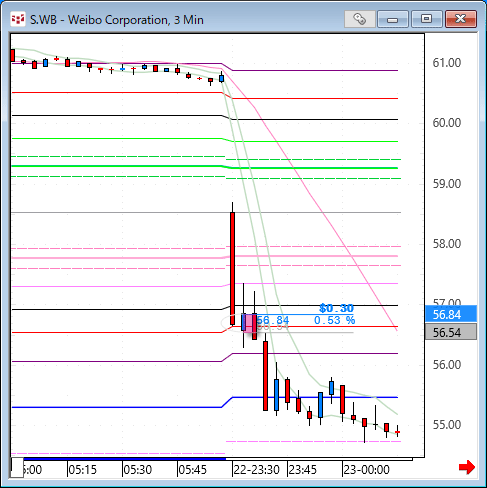Image resolution: width=487 pixels, height=488 pixels.
Task: Click the 61.00 price scale label
Action: [447, 63]
